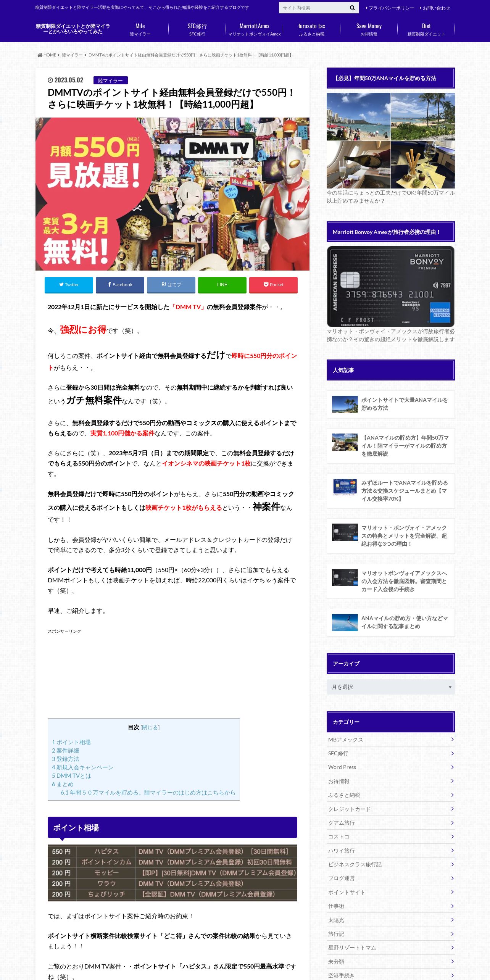
Task: Bookmark with the はてブ button
Action: [x=171, y=285]
